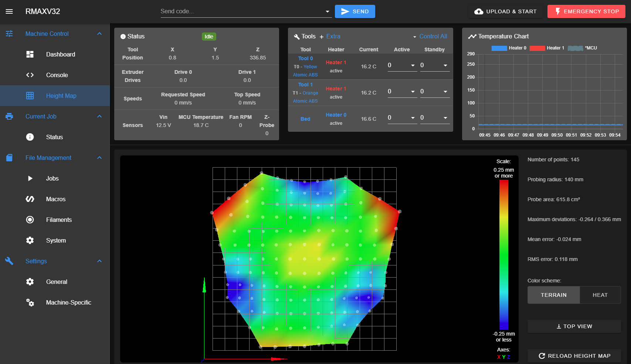Click the Status panel info icon
This screenshot has height=364, width=631.
pyautogui.click(x=123, y=37)
